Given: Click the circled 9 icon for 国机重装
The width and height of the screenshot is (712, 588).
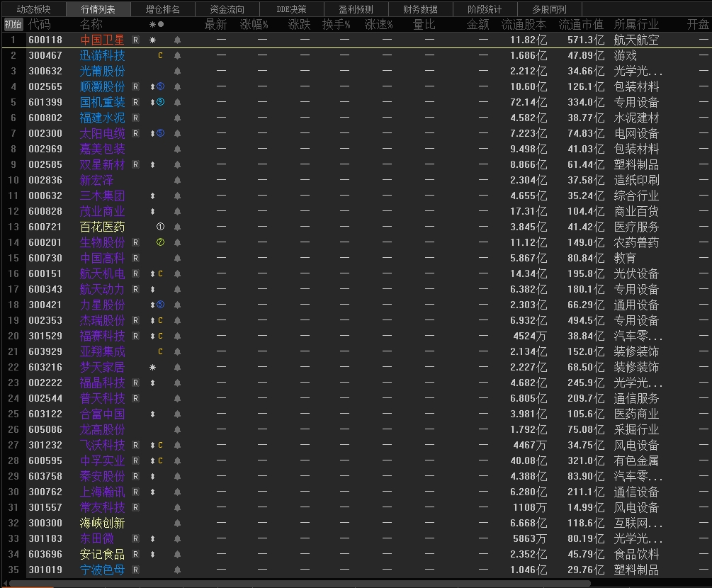Looking at the screenshot, I should click(160, 102).
